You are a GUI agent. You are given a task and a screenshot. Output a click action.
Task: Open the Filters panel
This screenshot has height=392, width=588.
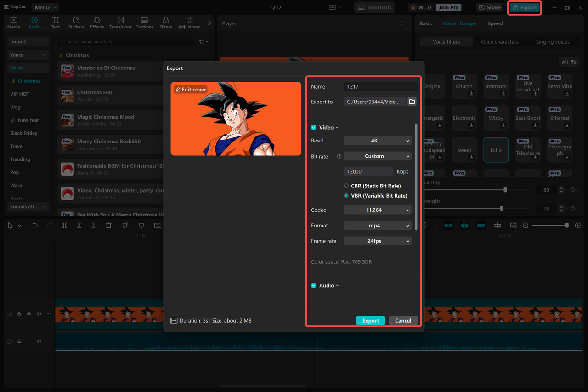click(165, 23)
